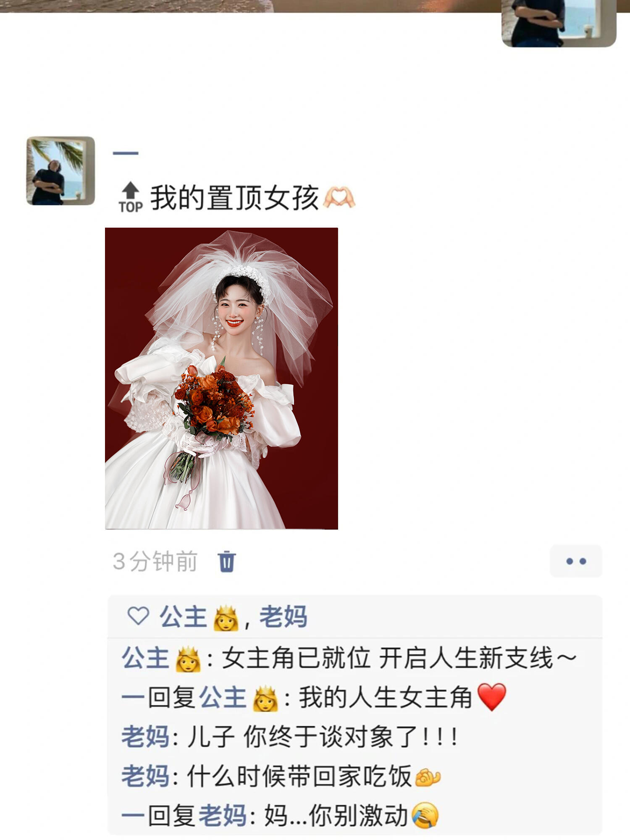This screenshot has width=630, height=840.
Task: Open the poster's dash nickname profile link
Action: point(126,153)
